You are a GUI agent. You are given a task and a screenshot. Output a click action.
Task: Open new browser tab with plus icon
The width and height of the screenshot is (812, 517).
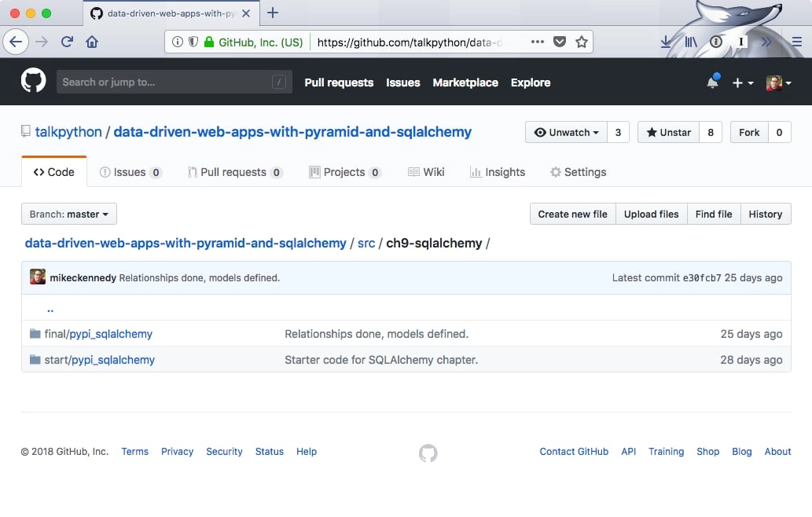pos(273,13)
